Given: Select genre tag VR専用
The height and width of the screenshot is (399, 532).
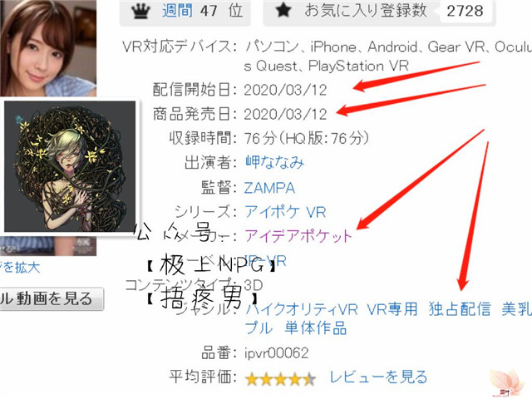Looking at the screenshot, I should (392, 309).
